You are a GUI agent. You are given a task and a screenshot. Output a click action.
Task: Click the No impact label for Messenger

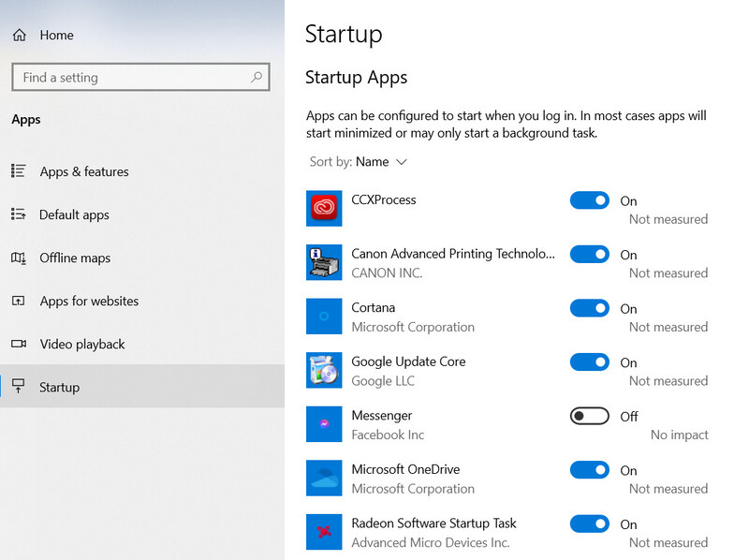tap(680, 435)
